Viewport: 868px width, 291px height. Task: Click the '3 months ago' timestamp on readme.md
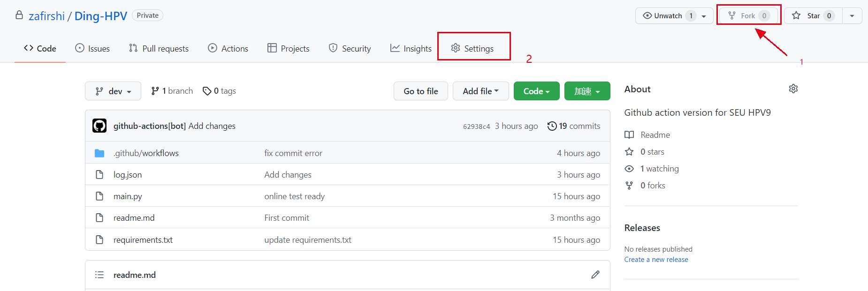tap(575, 218)
